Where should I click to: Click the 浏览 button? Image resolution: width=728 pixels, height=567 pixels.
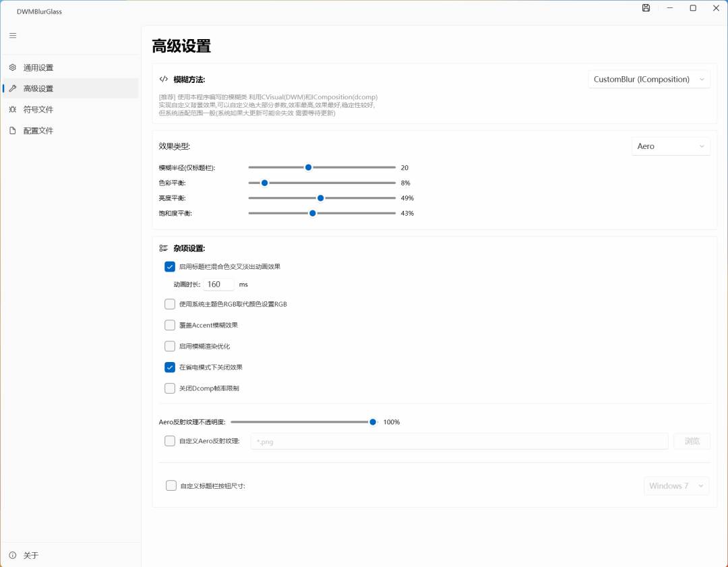tap(692, 441)
